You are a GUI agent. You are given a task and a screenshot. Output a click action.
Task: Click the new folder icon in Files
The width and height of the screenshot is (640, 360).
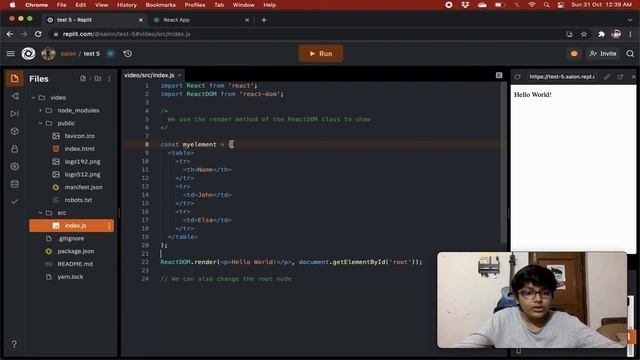98,78
